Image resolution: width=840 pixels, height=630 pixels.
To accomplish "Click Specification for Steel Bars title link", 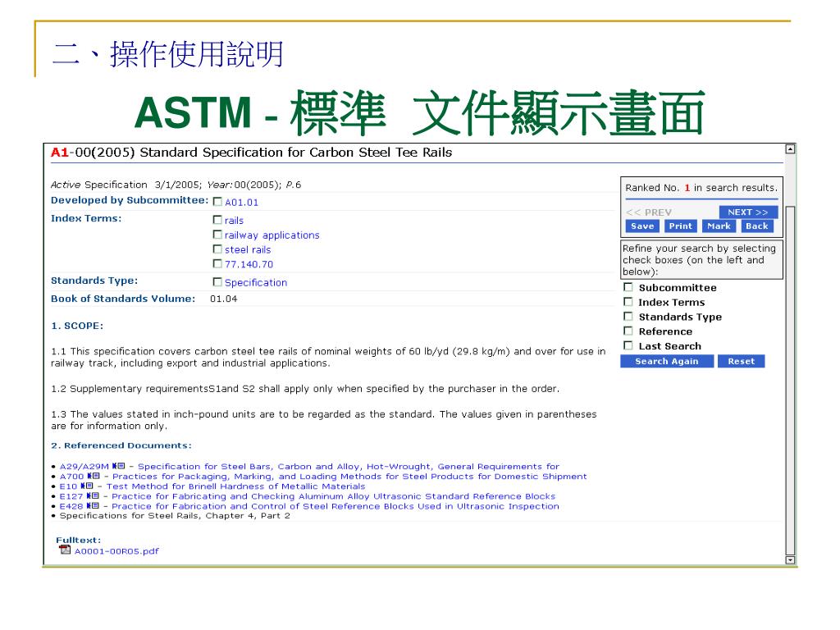I will [349, 467].
